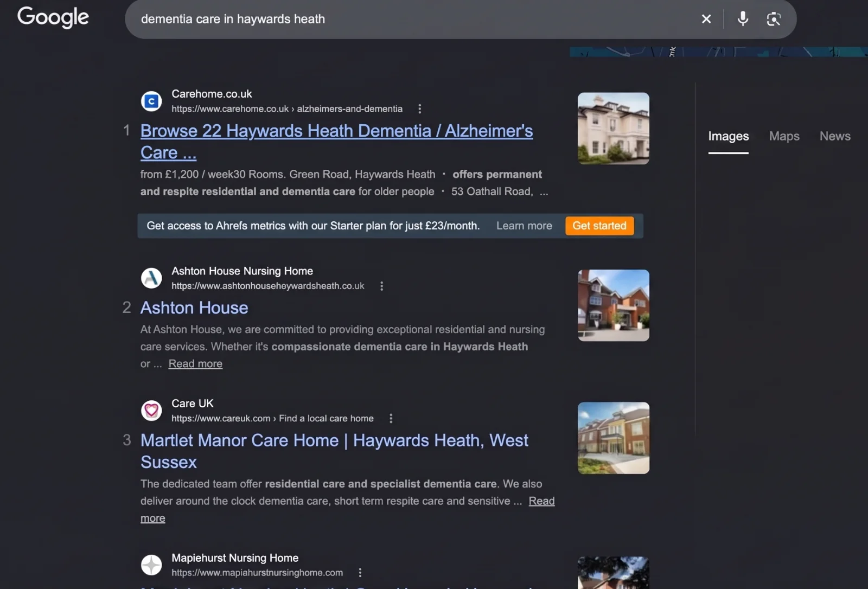
Task: Open Browse 22 Haywards Heath Dementia result
Action: [336, 142]
